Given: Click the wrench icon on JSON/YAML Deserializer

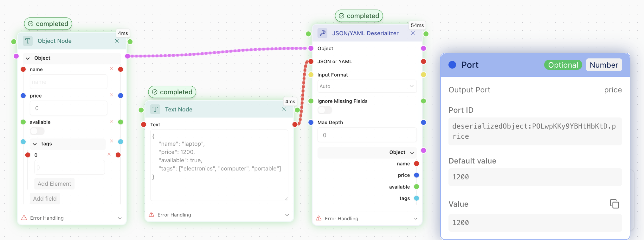Looking at the screenshot, I should [323, 33].
